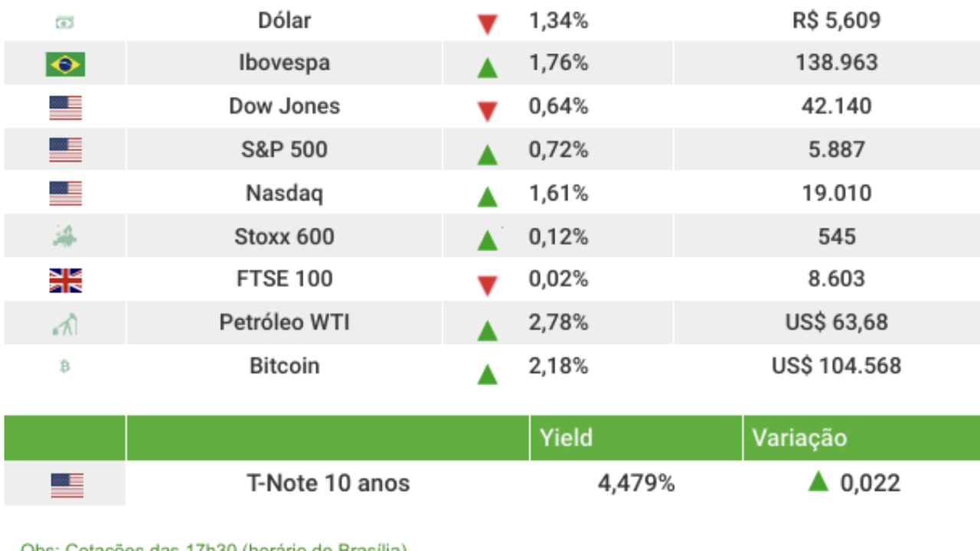
Task: Click the Petróleo WTI 2,78% change value
Action: coord(558,323)
